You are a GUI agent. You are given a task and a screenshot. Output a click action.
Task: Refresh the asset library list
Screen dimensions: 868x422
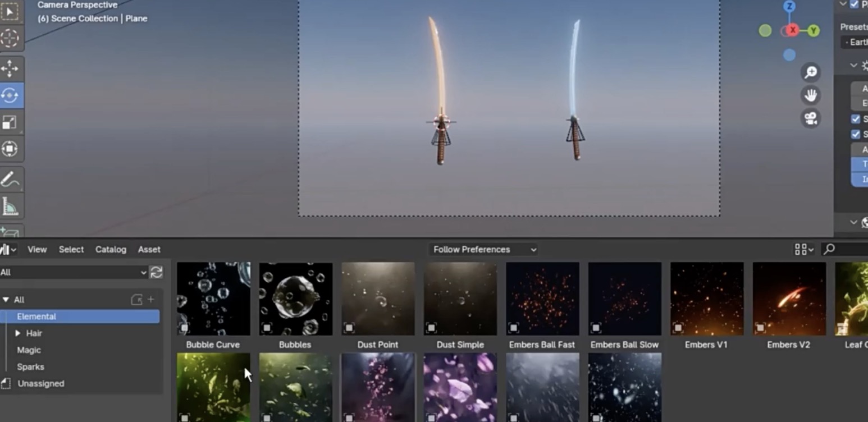pyautogui.click(x=156, y=272)
